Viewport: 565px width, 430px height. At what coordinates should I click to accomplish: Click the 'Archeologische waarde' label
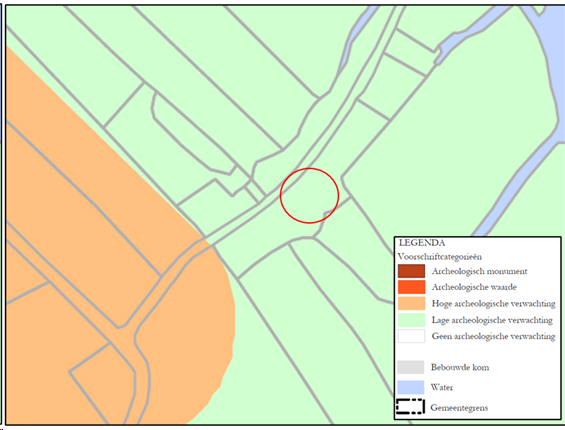474,287
